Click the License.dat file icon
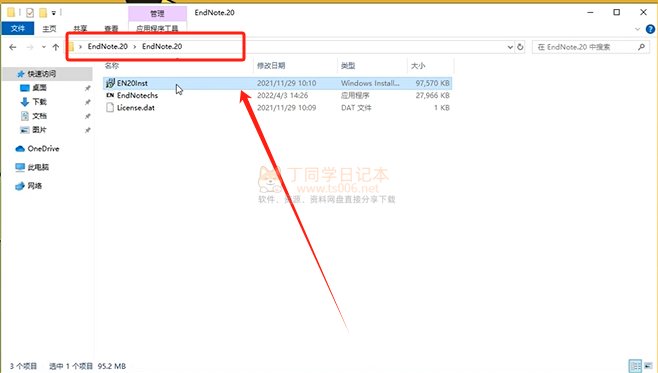The height and width of the screenshot is (373, 658). pos(110,107)
